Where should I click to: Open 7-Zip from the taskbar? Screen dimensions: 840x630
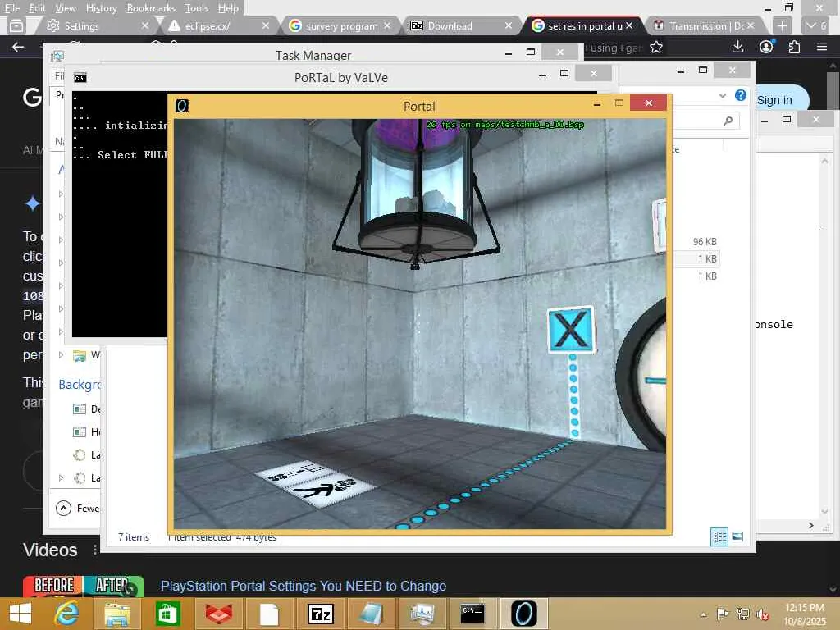[x=321, y=614]
